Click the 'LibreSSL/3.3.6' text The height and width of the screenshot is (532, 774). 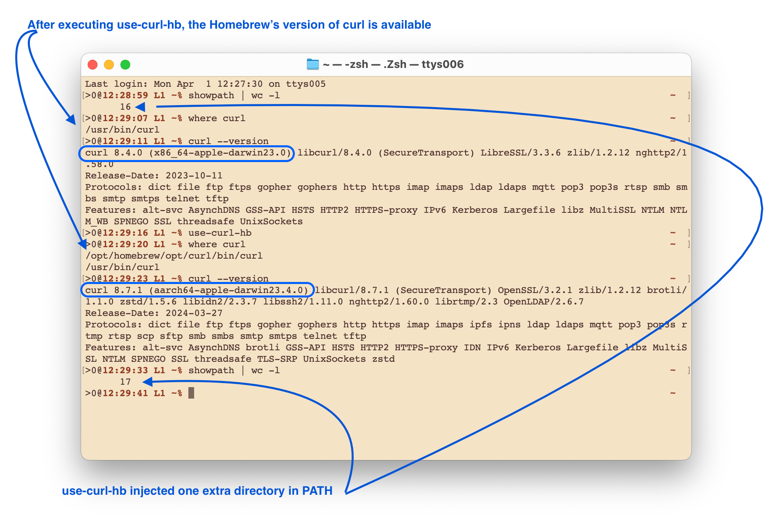click(x=521, y=153)
